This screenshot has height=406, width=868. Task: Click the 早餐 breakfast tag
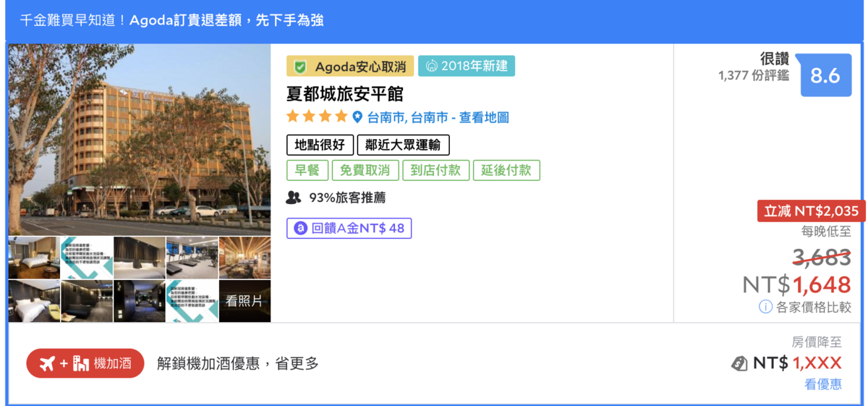[307, 170]
